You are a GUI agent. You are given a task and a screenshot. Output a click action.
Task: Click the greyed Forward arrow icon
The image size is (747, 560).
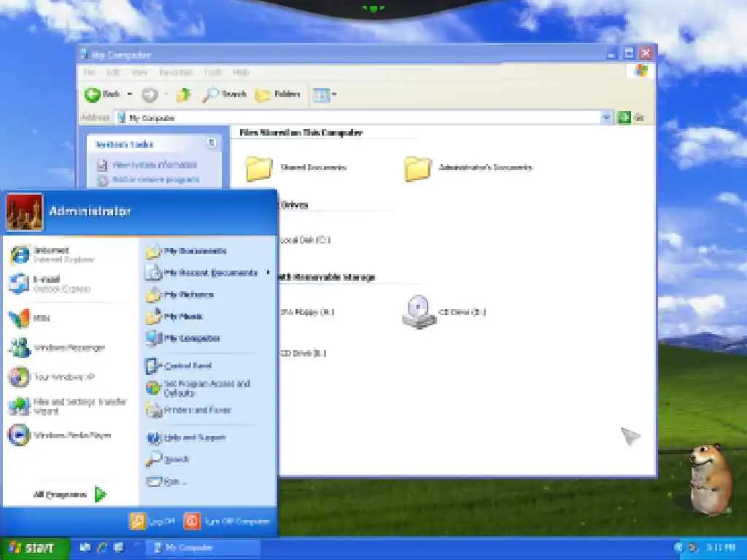(150, 95)
